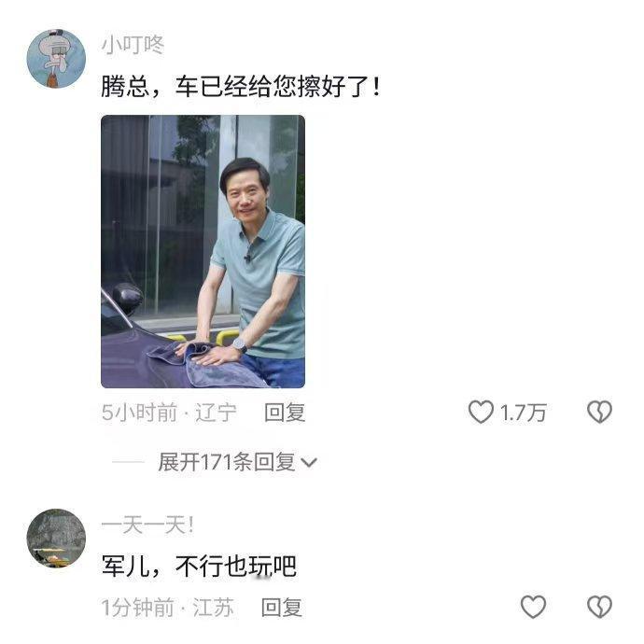Screen dimensions: 644x644
Task: Tap the broken heart on 一天一天!'s comment
Action: coord(599,607)
